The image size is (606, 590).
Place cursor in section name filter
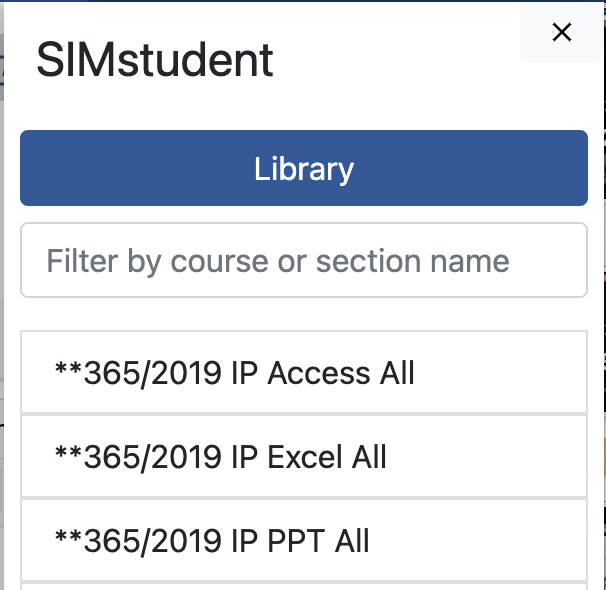[x=304, y=261]
